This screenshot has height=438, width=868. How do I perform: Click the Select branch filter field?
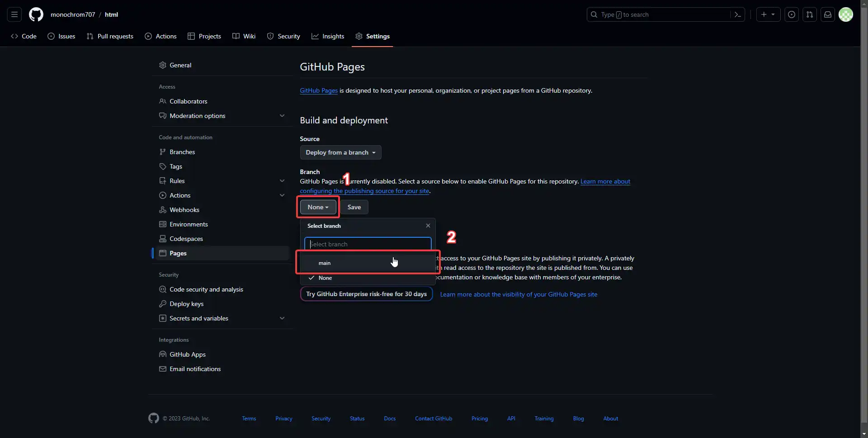click(x=368, y=244)
